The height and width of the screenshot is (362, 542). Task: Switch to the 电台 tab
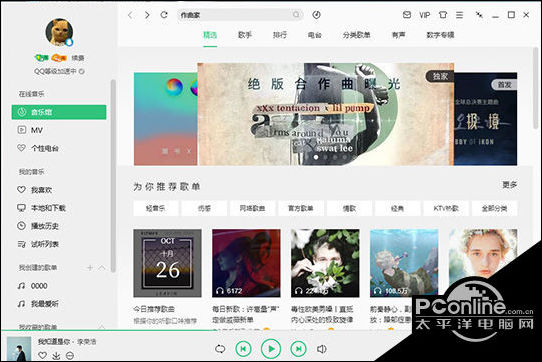click(315, 35)
